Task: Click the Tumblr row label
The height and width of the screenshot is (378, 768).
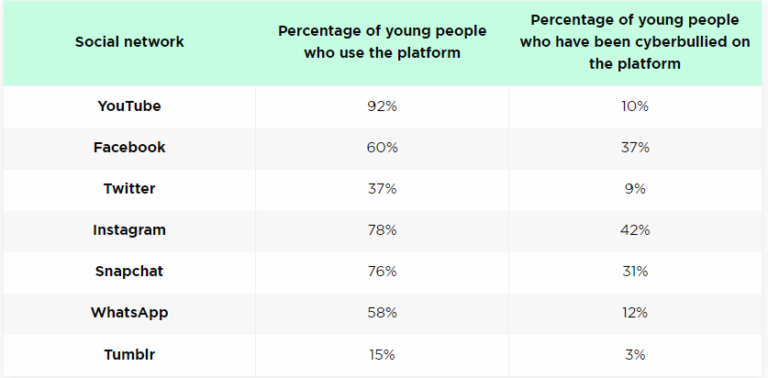Action: pyautogui.click(x=129, y=354)
